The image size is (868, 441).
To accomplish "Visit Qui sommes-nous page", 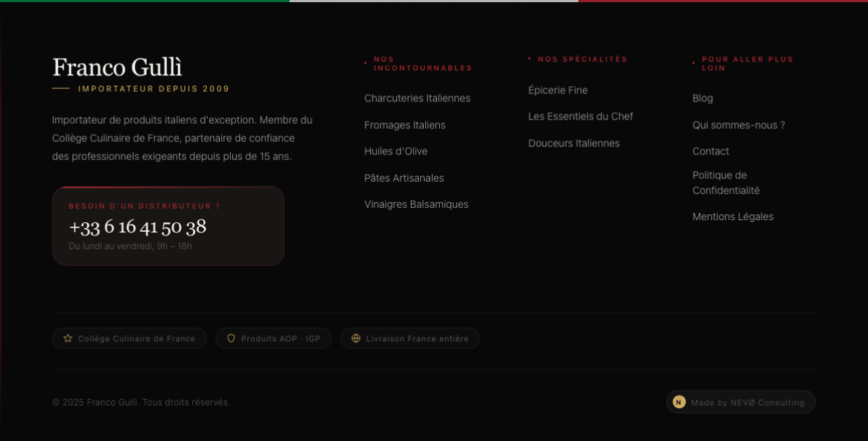I will tap(739, 125).
